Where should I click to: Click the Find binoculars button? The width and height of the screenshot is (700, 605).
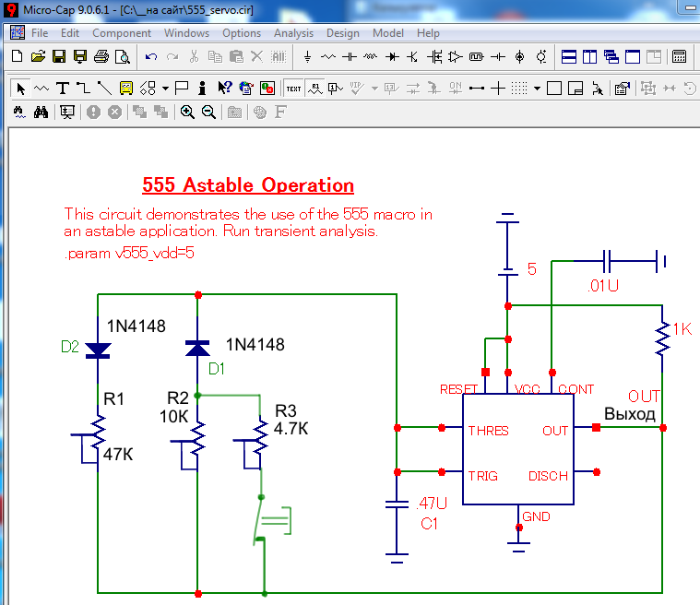(x=41, y=113)
